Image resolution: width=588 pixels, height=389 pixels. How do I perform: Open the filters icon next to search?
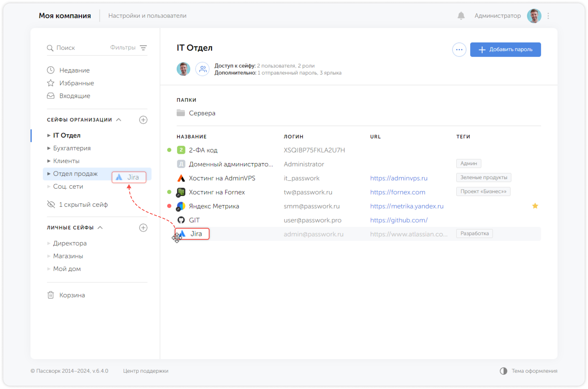143,48
